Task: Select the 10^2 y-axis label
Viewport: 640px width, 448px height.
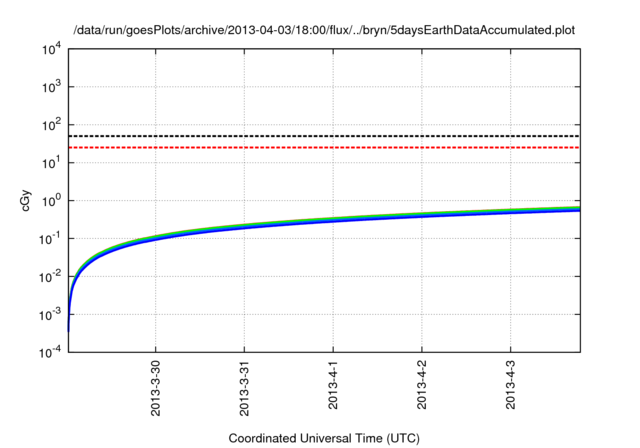Action: [52, 125]
